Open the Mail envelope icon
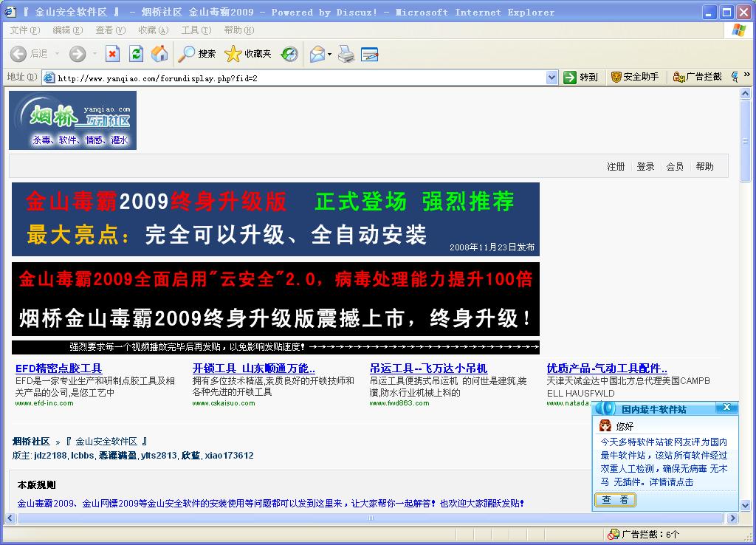 (317, 53)
